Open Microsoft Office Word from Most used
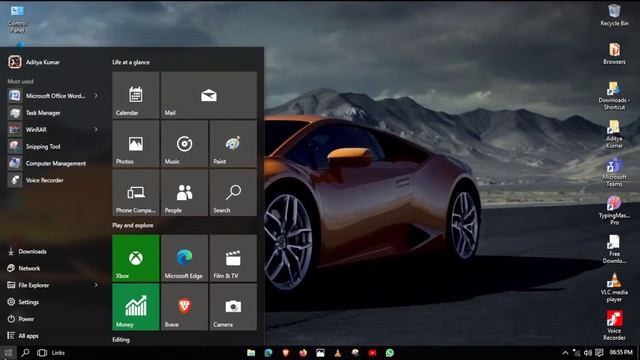Image resolution: width=640 pixels, height=360 pixels. click(53, 96)
